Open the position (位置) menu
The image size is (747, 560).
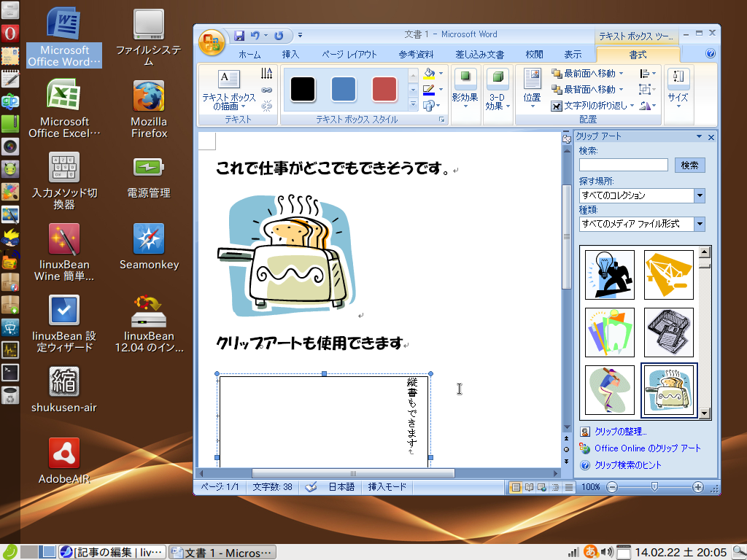click(x=532, y=89)
